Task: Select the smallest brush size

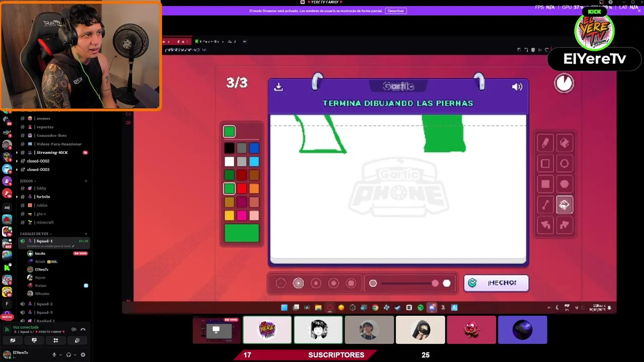Action: 281,284
